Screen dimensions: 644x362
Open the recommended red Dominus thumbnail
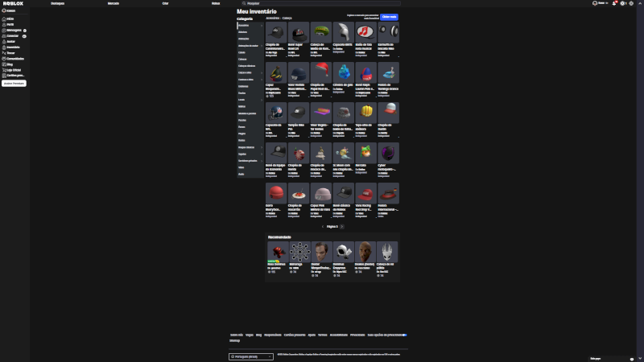278,252
